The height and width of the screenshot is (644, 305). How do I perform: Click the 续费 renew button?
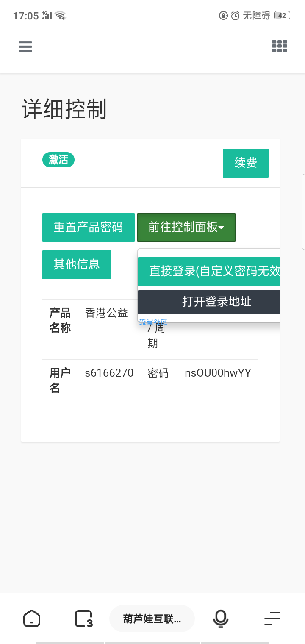[246, 163]
